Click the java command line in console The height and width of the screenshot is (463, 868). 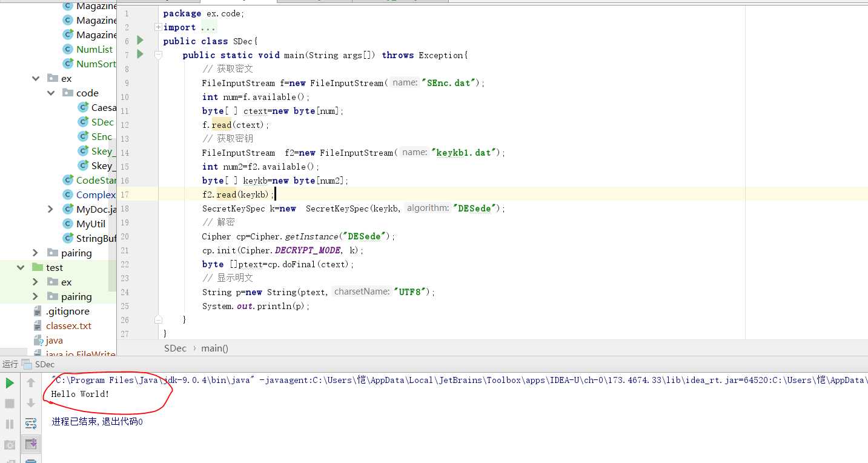(x=459, y=380)
